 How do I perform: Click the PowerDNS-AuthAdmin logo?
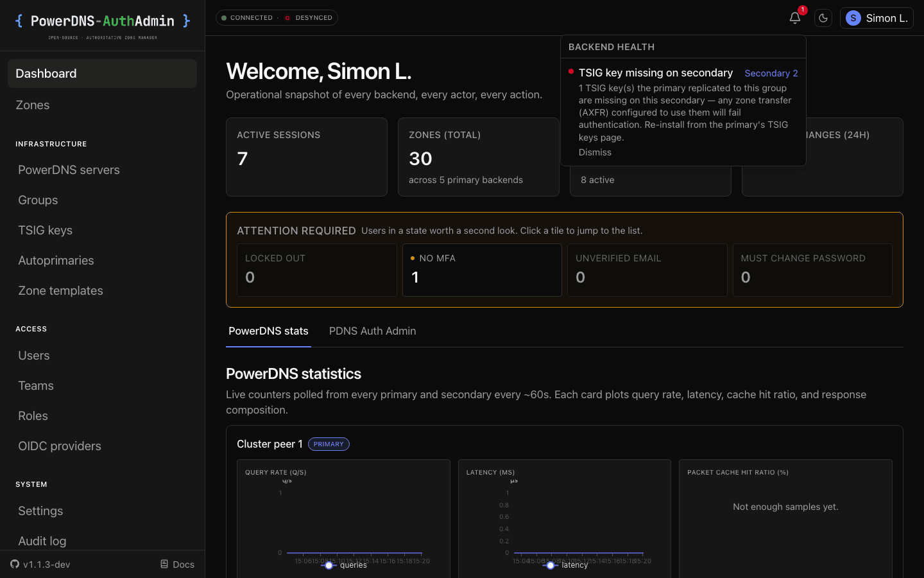(103, 26)
